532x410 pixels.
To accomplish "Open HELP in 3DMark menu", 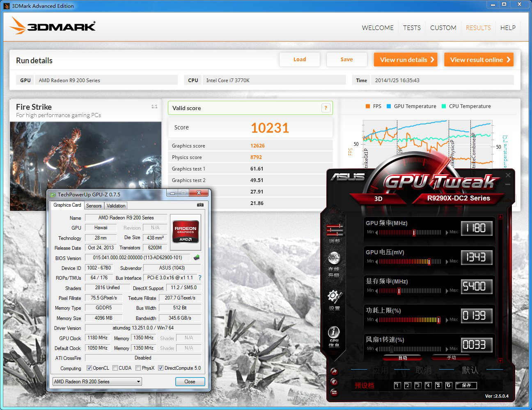I will (508, 28).
